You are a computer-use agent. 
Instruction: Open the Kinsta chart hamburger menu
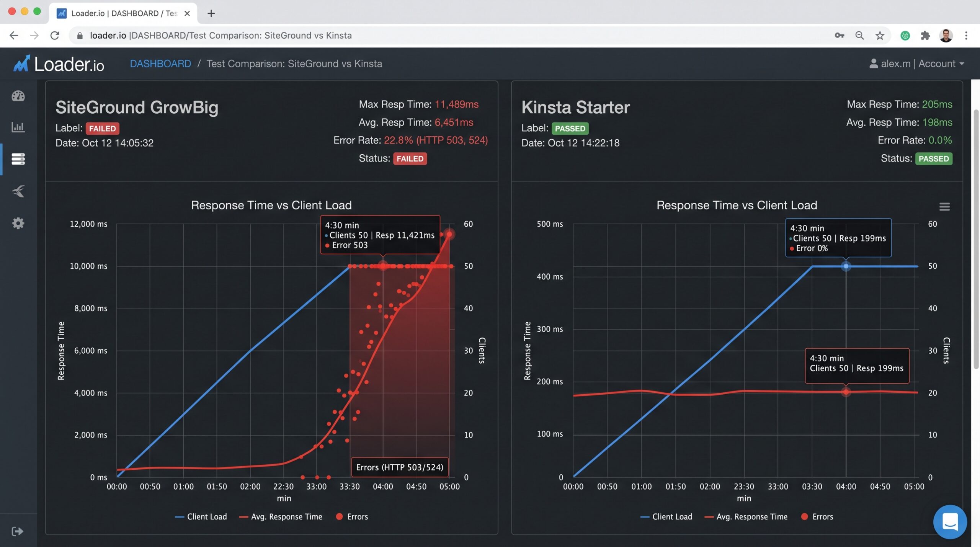pos(944,207)
